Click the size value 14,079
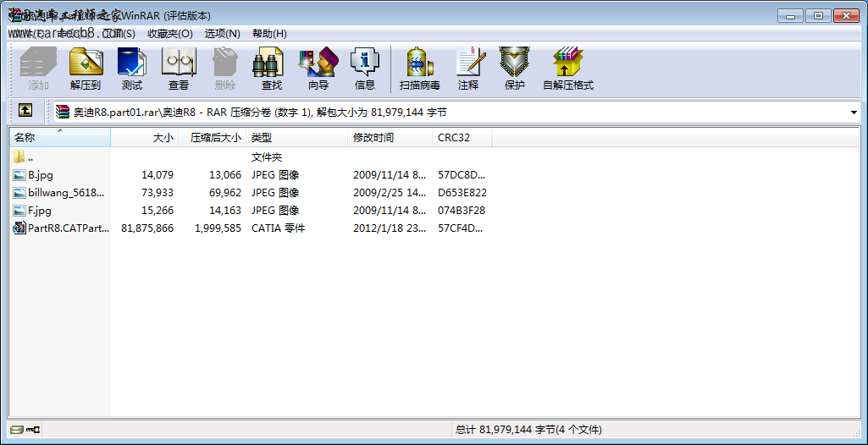 [158, 175]
